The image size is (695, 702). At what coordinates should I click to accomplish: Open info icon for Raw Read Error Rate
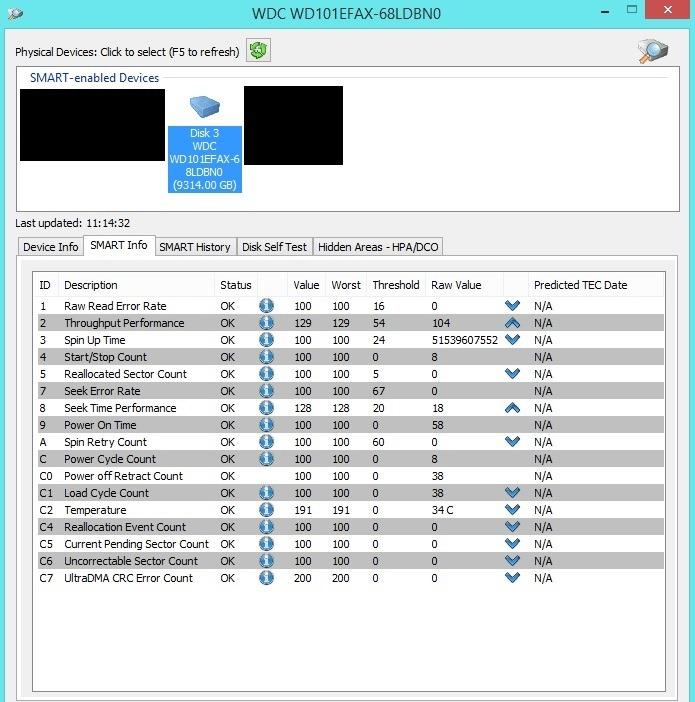[266, 306]
